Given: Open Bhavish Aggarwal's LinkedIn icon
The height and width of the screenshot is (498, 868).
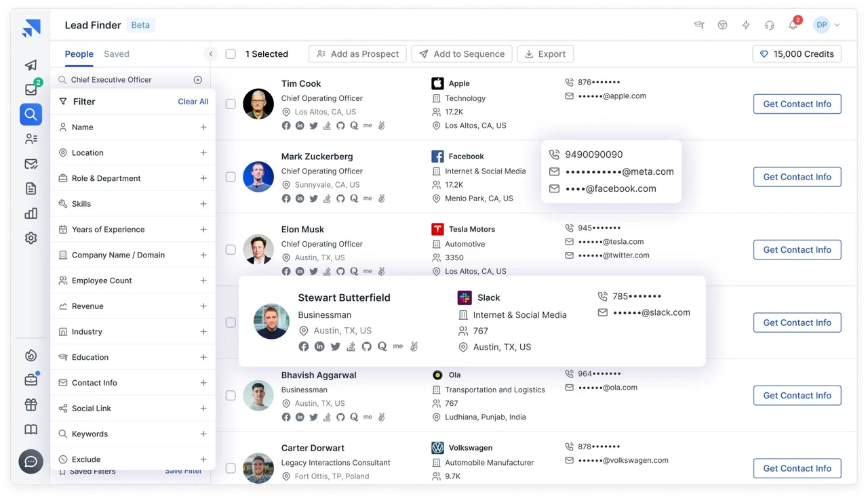Looking at the screenshot, I should point(300,417).
